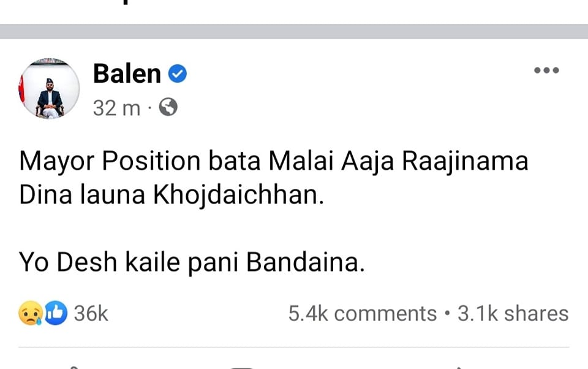The height and width of the screenshot is (369, 588).
Task: Click the globe public-privacy icon
Action: [168, 108]
